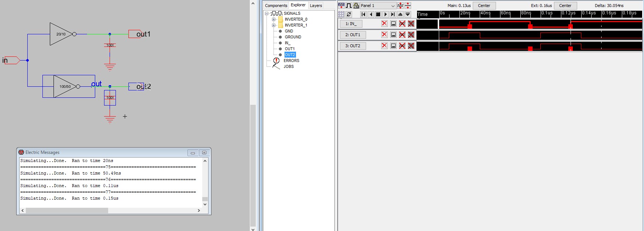This screenshot has height=231, width=644.
Task: Close the 1: IN_ panel with red X
Action: pyautogui.click(x=384, y=24)
